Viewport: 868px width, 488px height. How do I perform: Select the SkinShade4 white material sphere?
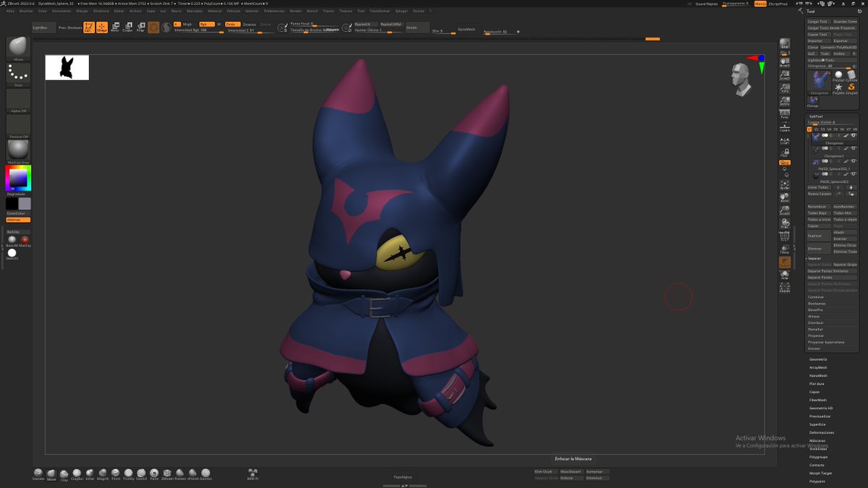click(x=12, y=253)
